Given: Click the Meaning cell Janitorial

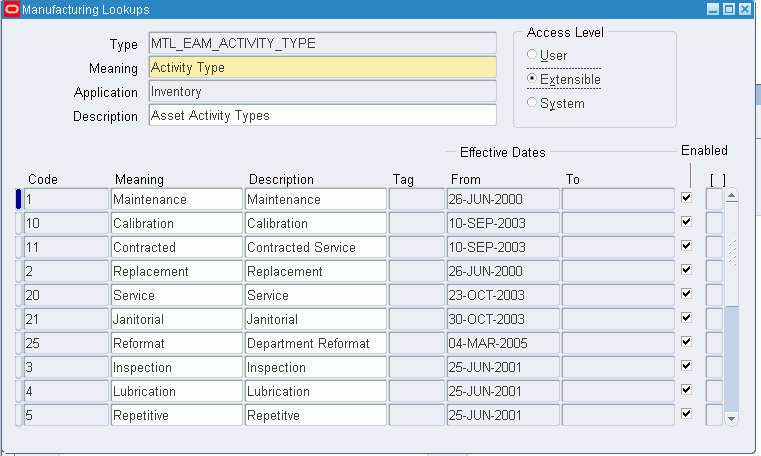Looking at the screenshot, I should coord(177,319).
